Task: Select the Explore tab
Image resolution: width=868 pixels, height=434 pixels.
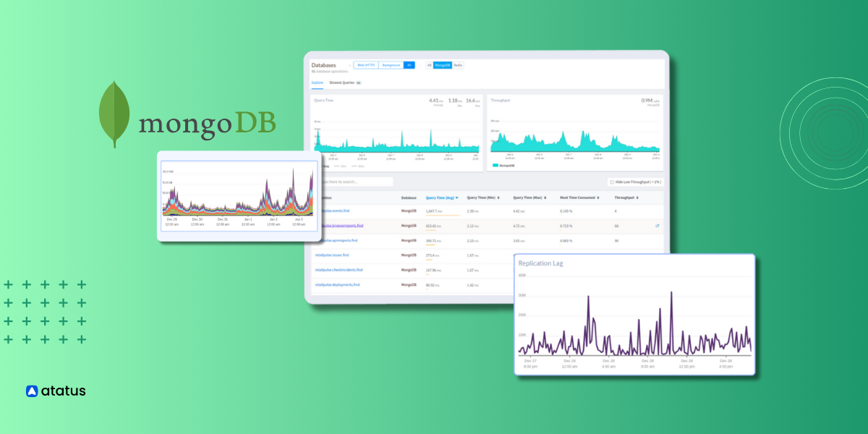Action: (x=316, y=82)
